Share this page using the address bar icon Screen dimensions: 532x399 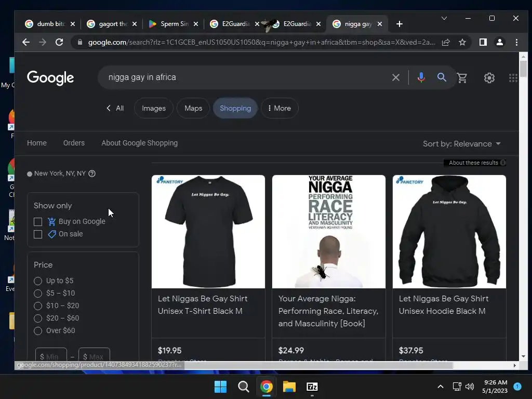click(445, 43)
